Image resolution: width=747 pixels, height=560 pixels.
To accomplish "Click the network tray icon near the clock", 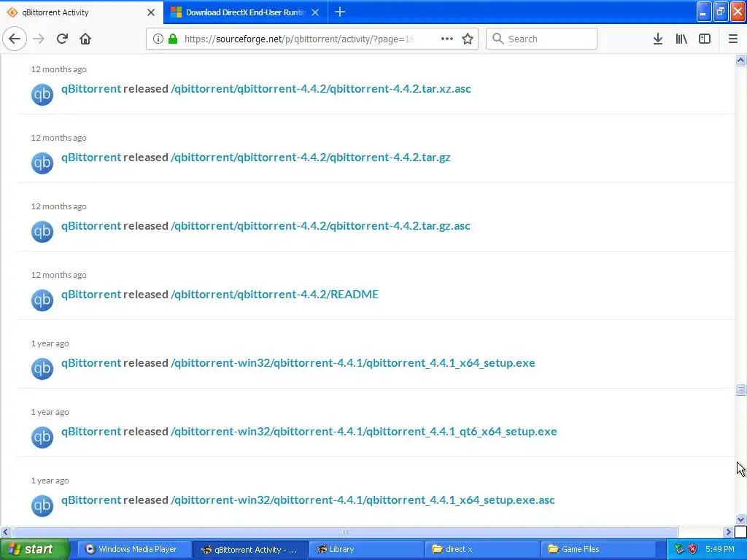I will 679,549.
